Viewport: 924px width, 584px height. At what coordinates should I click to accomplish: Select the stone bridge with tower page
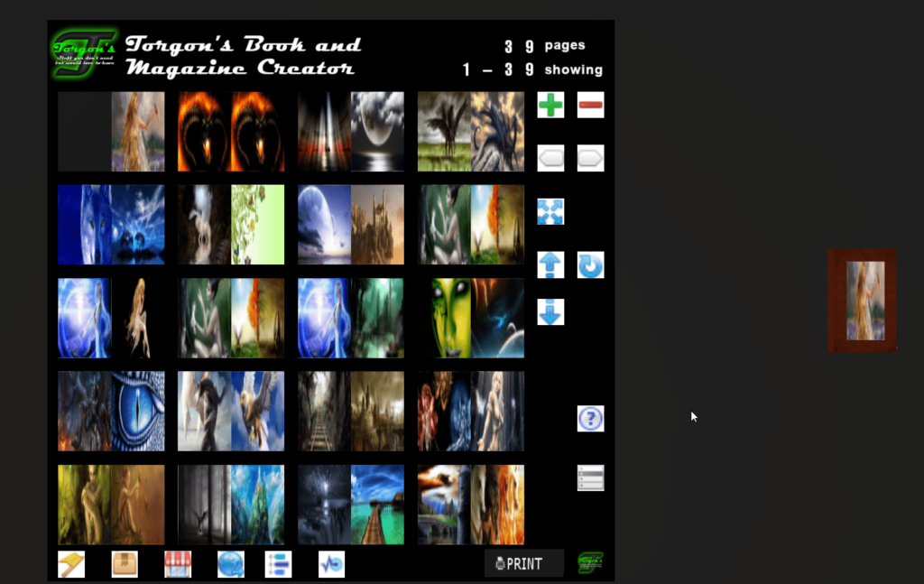coord(444,505)
